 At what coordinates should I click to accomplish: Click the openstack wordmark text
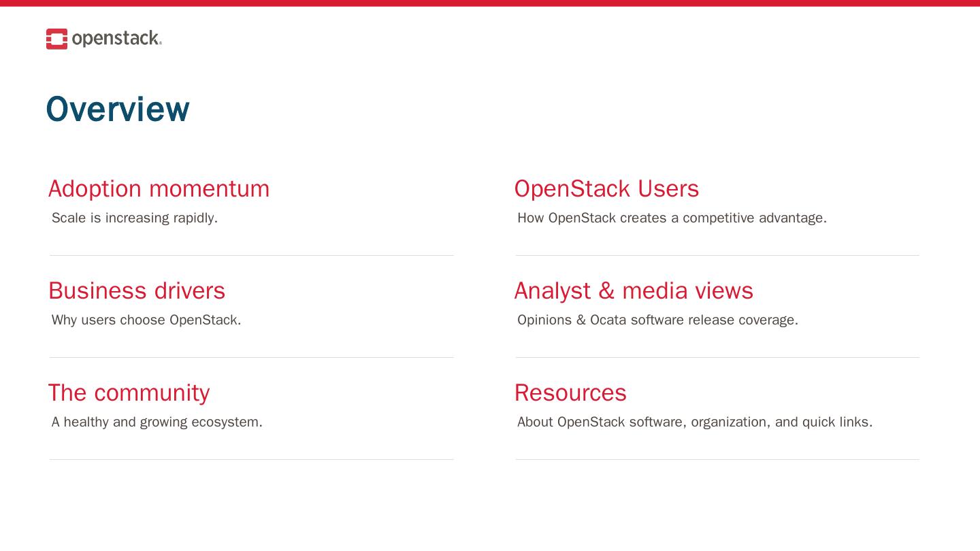point(117,39)
